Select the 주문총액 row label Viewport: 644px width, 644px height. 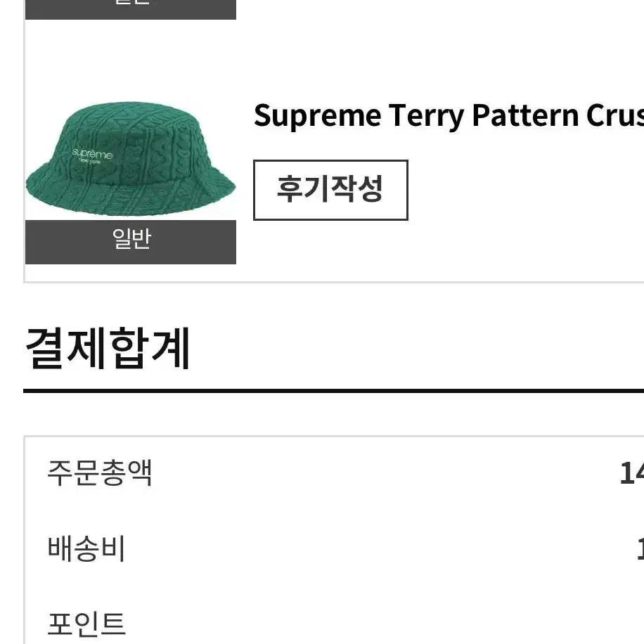(100, 473)
